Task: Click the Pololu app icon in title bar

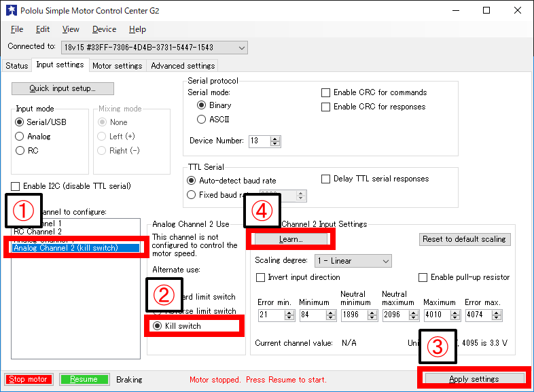Action: coord(12,10)
